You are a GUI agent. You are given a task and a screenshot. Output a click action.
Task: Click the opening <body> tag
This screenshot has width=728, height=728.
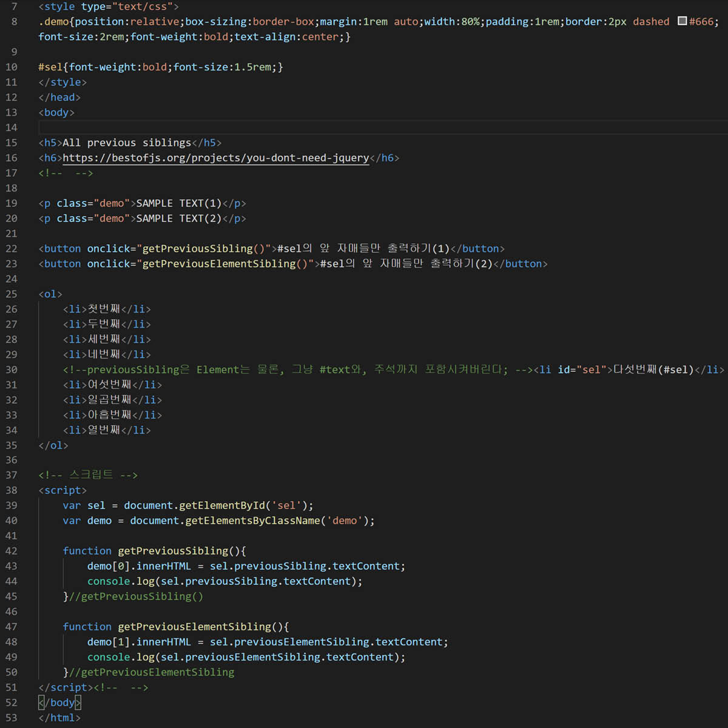click(56, 112)
